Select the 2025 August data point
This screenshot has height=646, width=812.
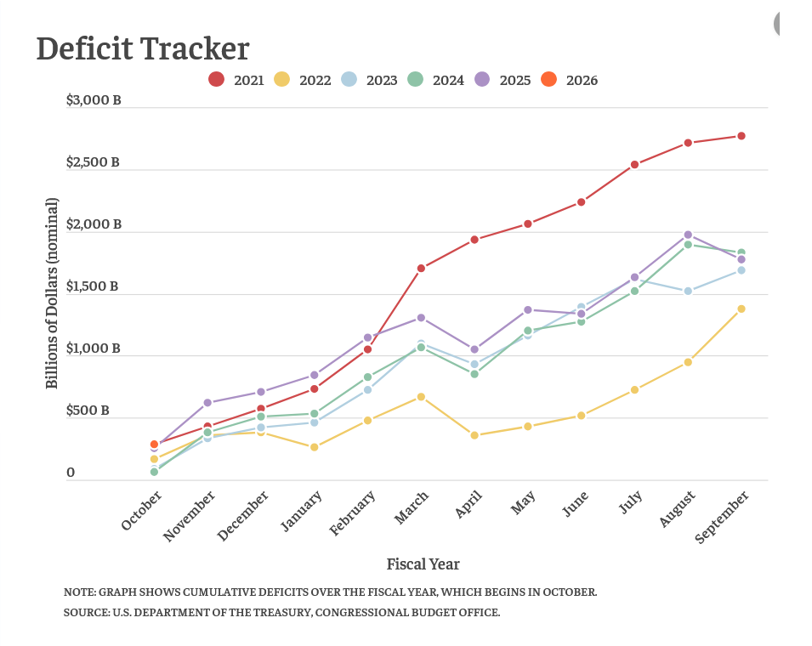coord(688,235)
